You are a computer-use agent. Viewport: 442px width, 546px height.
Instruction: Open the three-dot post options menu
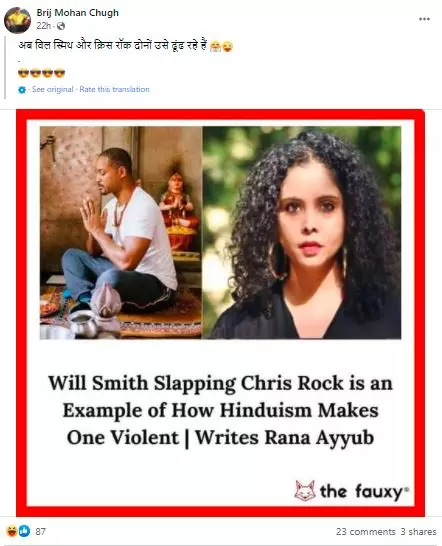coord(424,19)
